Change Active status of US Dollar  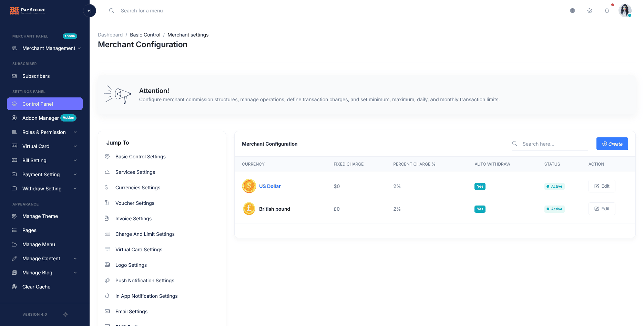(x=554, y=186)
